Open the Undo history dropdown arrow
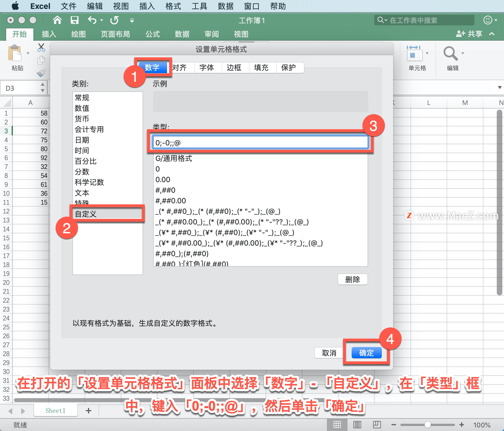Image resolution: width=504 pixels, height=431 pixels. click(102, 20)
